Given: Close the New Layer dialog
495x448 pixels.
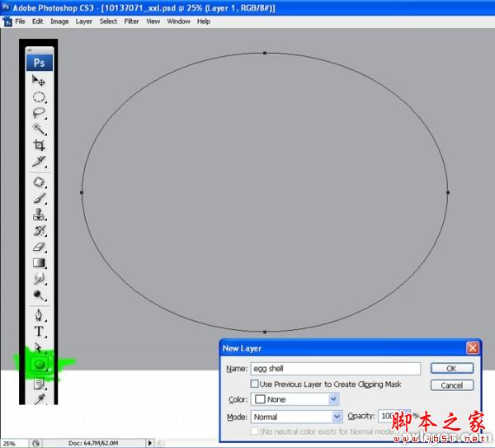Looking at the screenshot, I should coord(472,348).
